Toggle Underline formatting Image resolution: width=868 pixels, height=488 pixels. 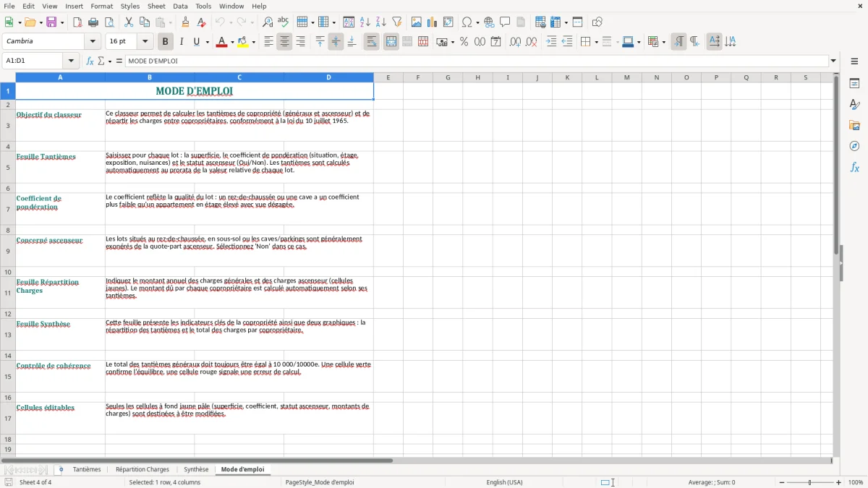[x=197, y=42]
